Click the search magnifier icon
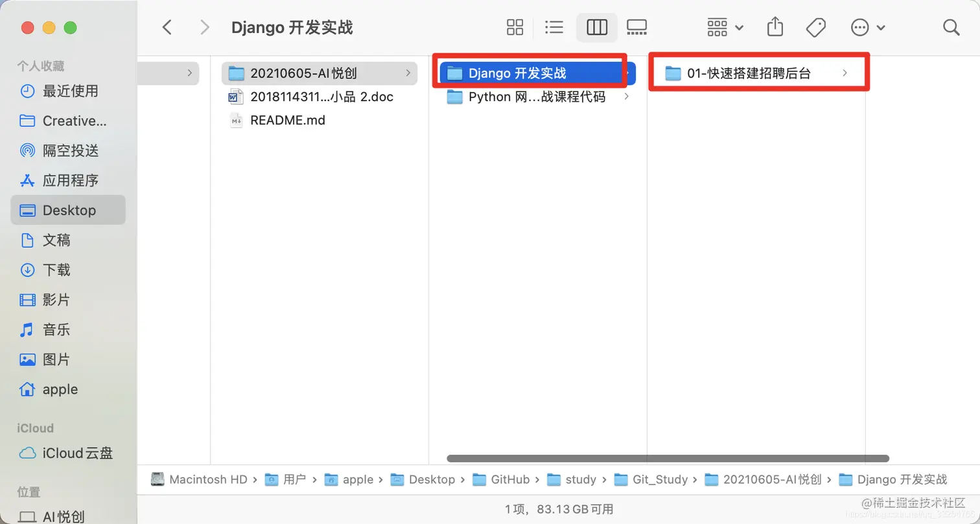The width and height of the screenshot is (980, 524). (x=951, y=27)
